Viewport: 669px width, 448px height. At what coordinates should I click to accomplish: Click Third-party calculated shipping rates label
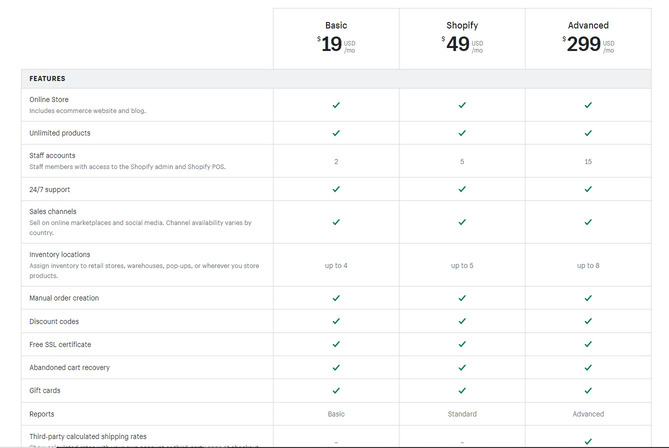(88, 436)
